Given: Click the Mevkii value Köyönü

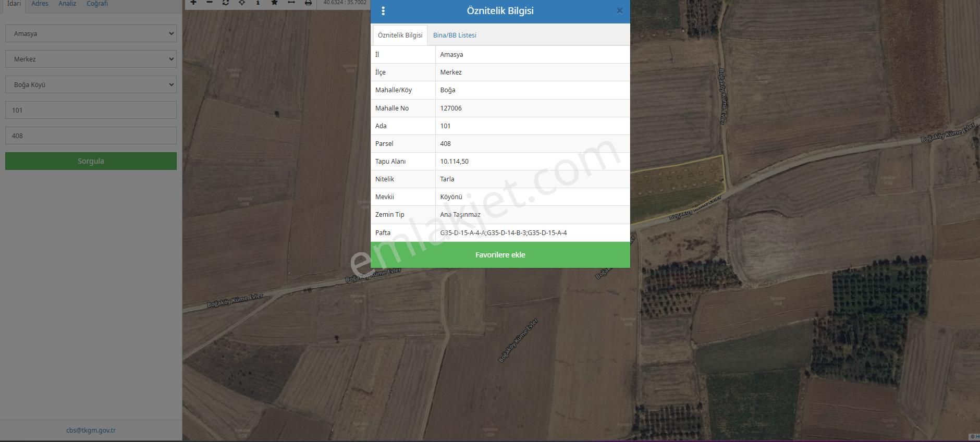Looking at the screenshot, I should (x=451, y=197).
